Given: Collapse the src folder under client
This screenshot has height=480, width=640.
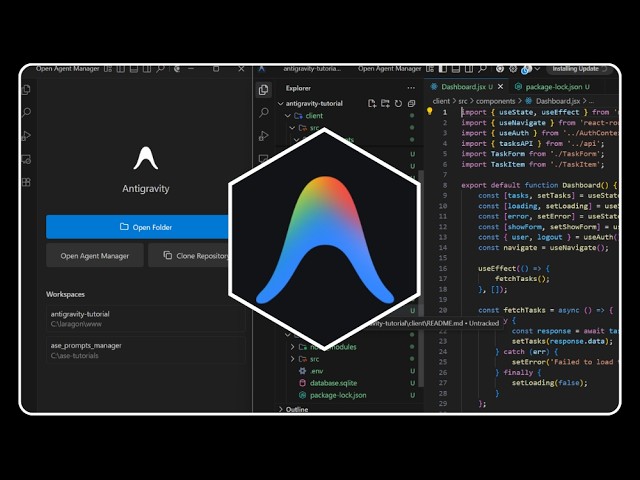Looking at the screenshot, I should [292, 128].
